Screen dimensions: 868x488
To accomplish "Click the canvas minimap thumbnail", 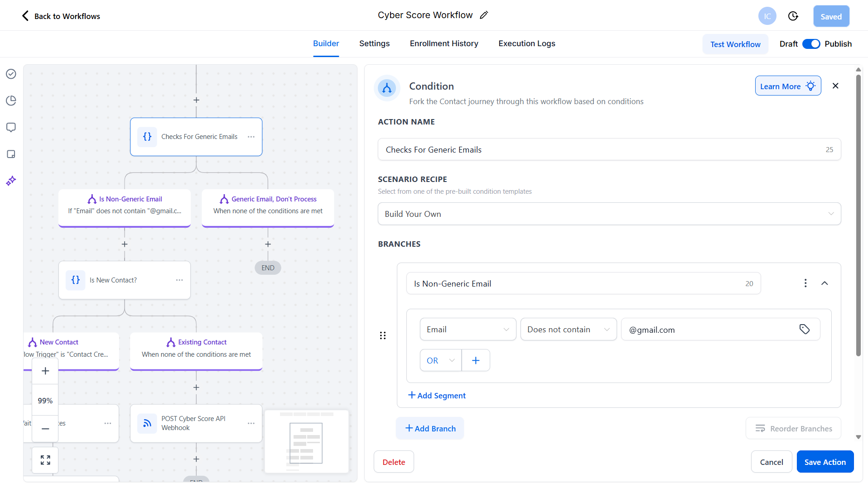I will (x=307, y=441).
